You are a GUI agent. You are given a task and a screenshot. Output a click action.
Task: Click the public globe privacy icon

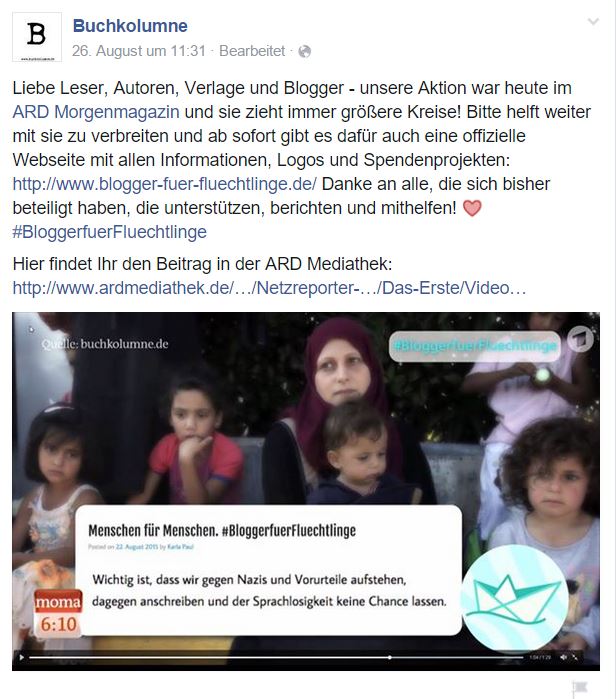coord(304,52)
